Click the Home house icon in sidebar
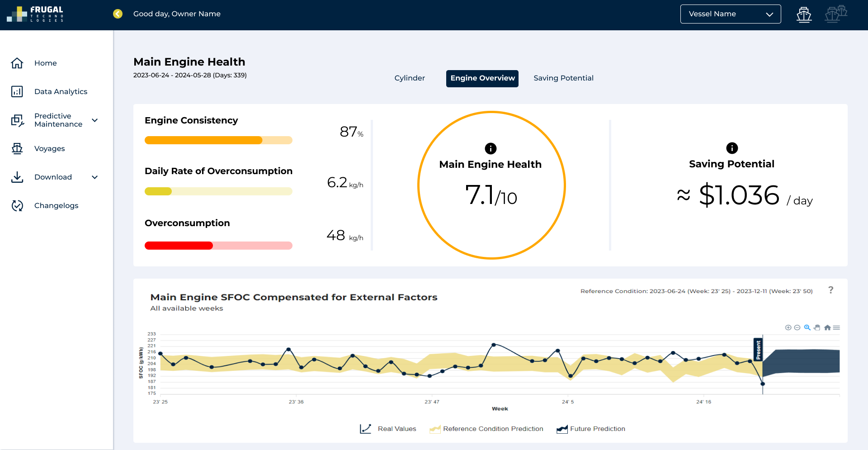 tap(17, 63)
